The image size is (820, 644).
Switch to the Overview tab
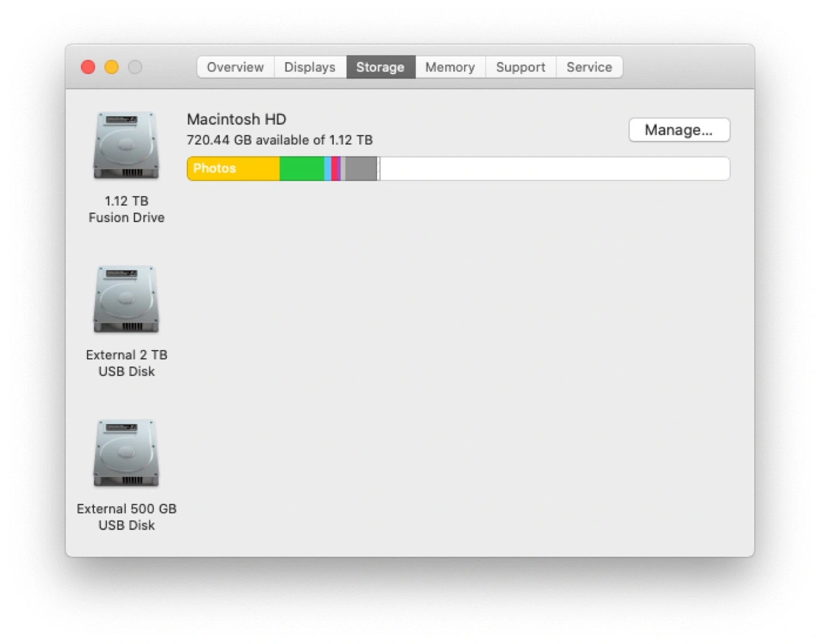pos(235,67)
